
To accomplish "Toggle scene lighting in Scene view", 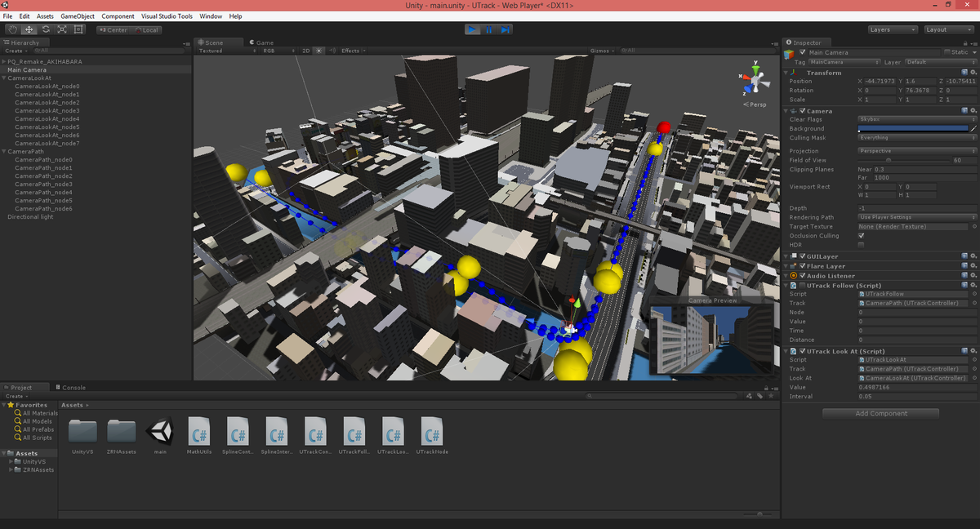I will click(x=319, y=51).
